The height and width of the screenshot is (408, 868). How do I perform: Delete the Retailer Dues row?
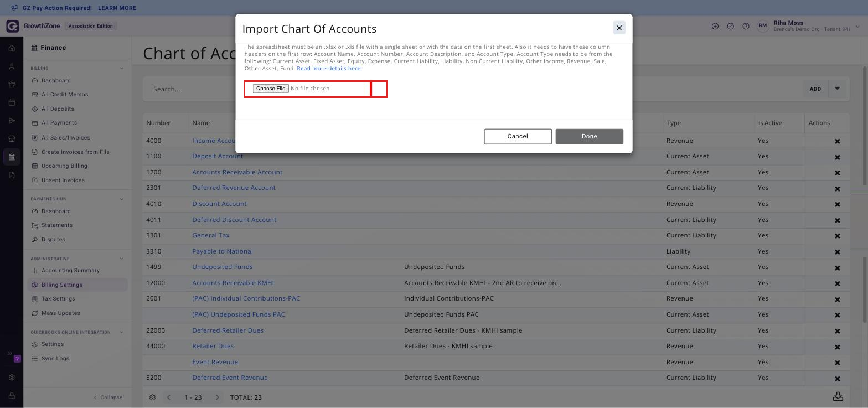838,347
